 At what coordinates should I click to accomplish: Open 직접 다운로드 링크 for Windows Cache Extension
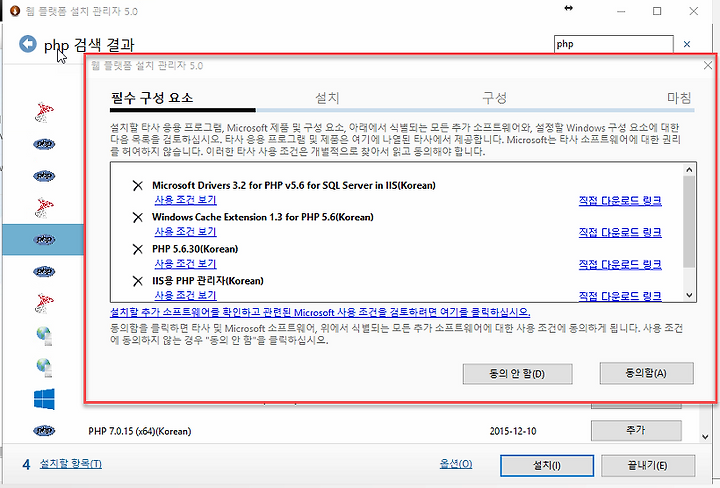click(620, 232)
